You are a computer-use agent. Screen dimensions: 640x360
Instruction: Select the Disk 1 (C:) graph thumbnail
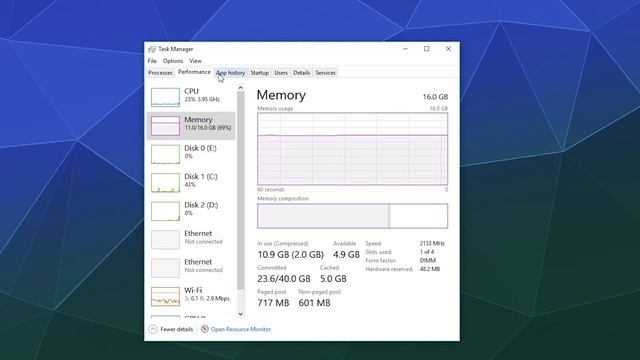165,182
